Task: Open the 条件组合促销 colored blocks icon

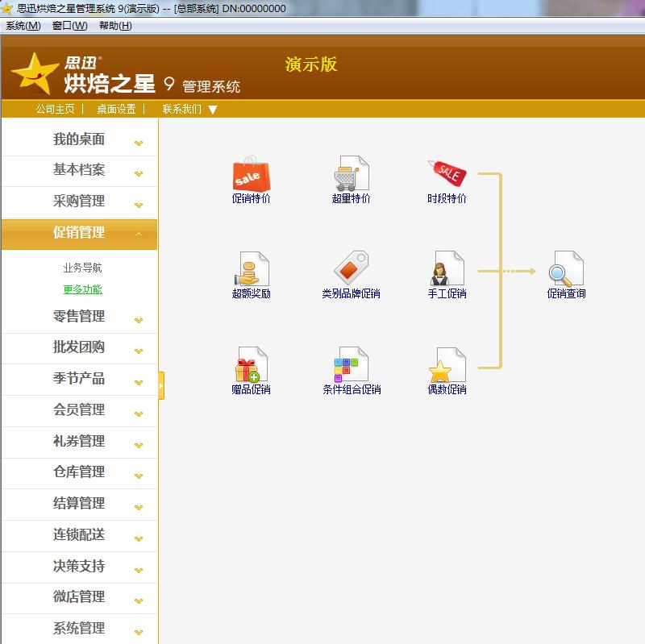Action: click(351, 364)
